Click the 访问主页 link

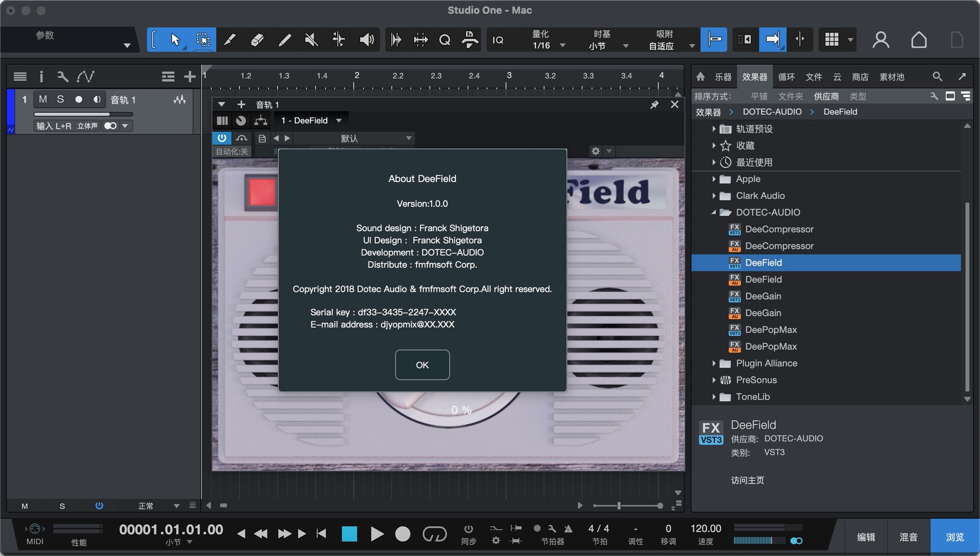pyautogui.click(x=747, y=480)
